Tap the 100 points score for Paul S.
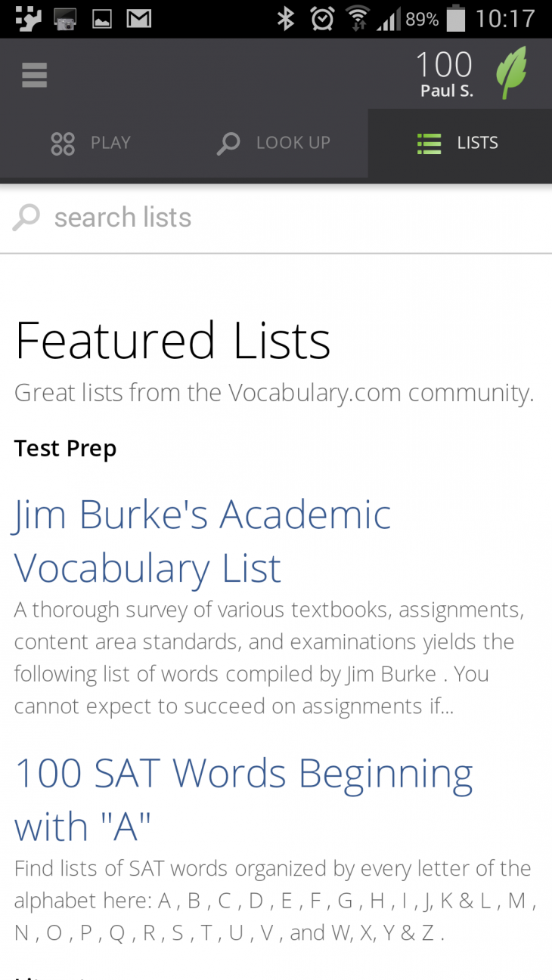 tap(444, 65)
